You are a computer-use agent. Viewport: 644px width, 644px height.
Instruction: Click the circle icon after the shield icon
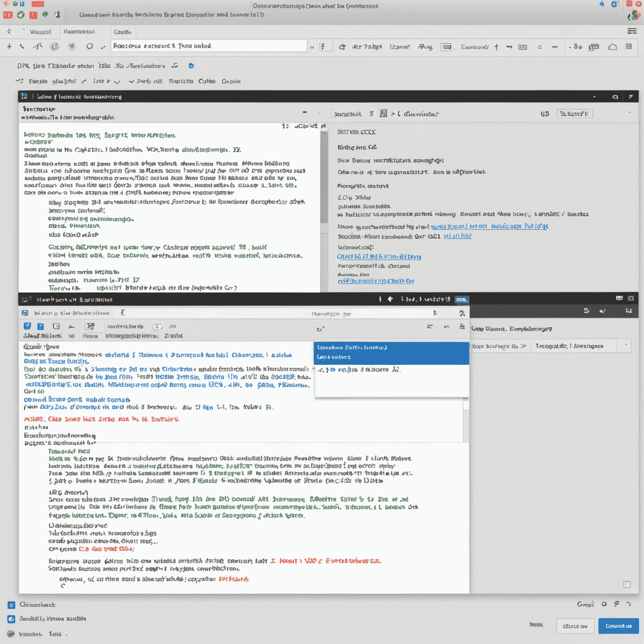pyautogui.click(x=89, y=47)
